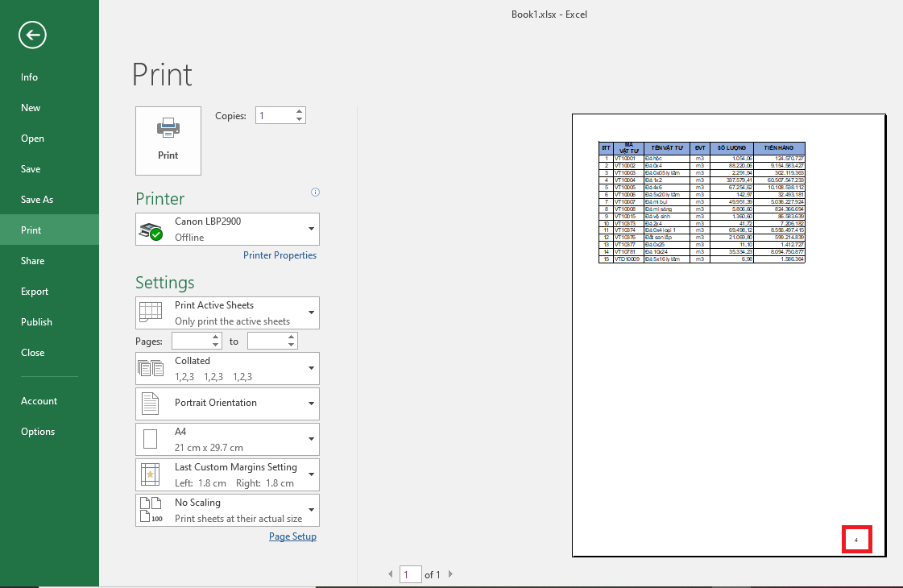Click the print preview page thumbnail
This screenshot has height=588, width=903.
(x=728, y=335)
